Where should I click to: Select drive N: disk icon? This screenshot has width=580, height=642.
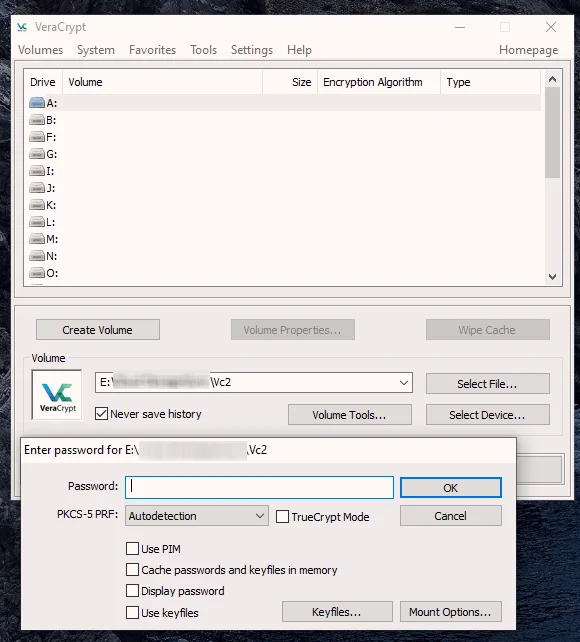coord(37,256)
